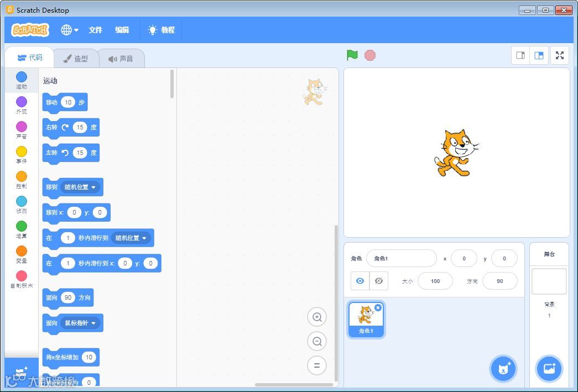The height and width of the screenshot is (392, 578).
Task: Click the red stop sign button
Action: coord(369,55)
